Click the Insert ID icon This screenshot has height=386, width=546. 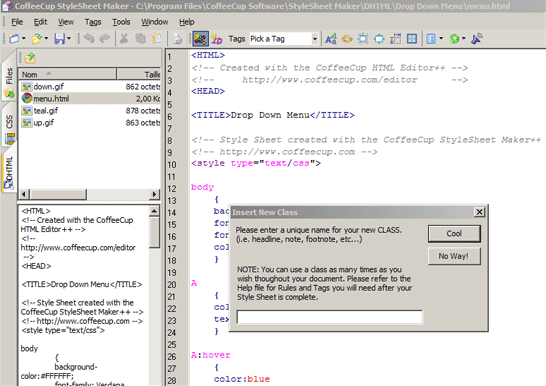coord(217,39)
